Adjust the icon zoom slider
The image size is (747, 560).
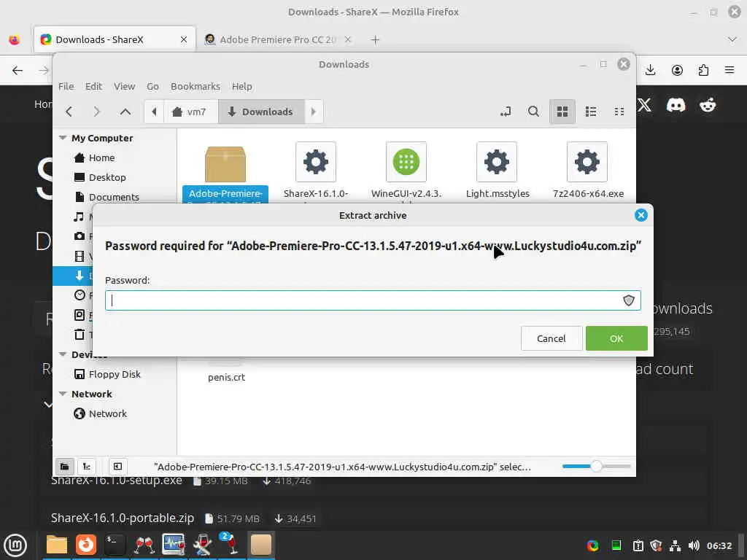tap(597, 467)
